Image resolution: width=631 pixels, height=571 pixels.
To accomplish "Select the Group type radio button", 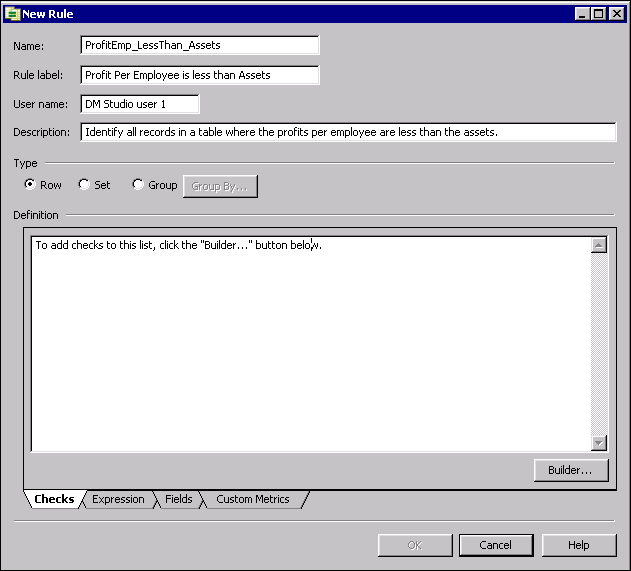I will [138, 185].
